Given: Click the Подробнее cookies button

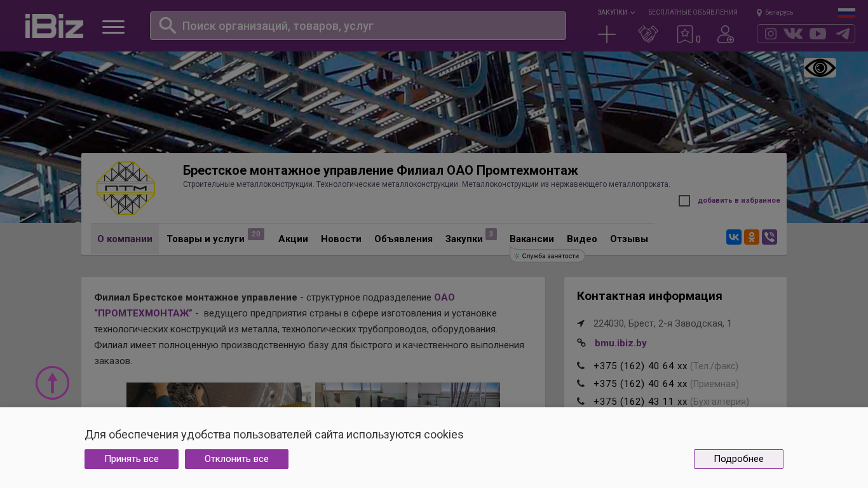Looking at the screenshot, I should click(738, 459).
